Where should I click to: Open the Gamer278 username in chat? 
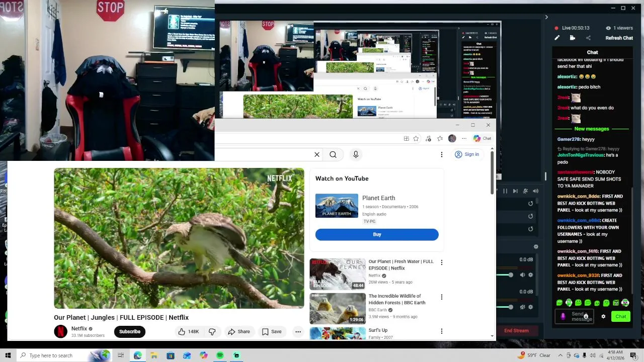point(569,139)
